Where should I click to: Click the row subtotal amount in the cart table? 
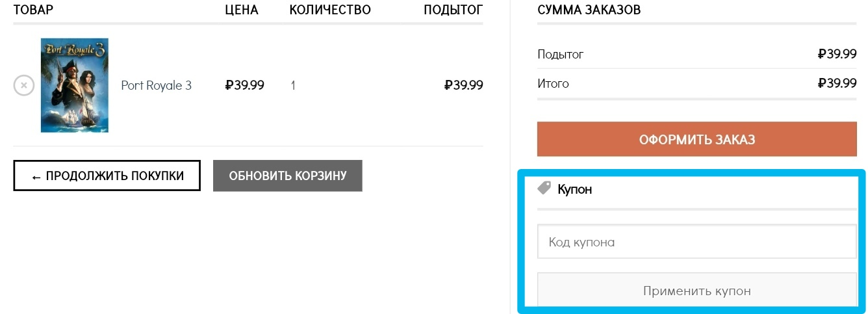[x=464, y=85]
